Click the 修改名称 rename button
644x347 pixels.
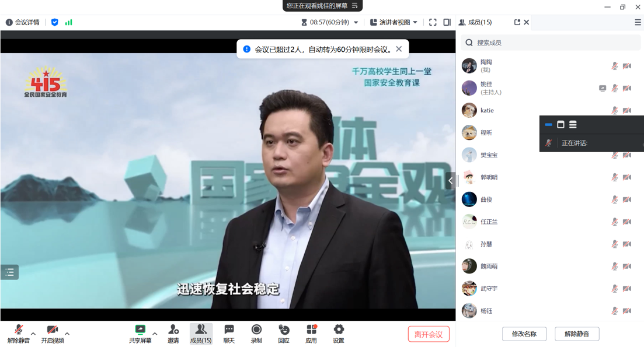tap(524, 334)
